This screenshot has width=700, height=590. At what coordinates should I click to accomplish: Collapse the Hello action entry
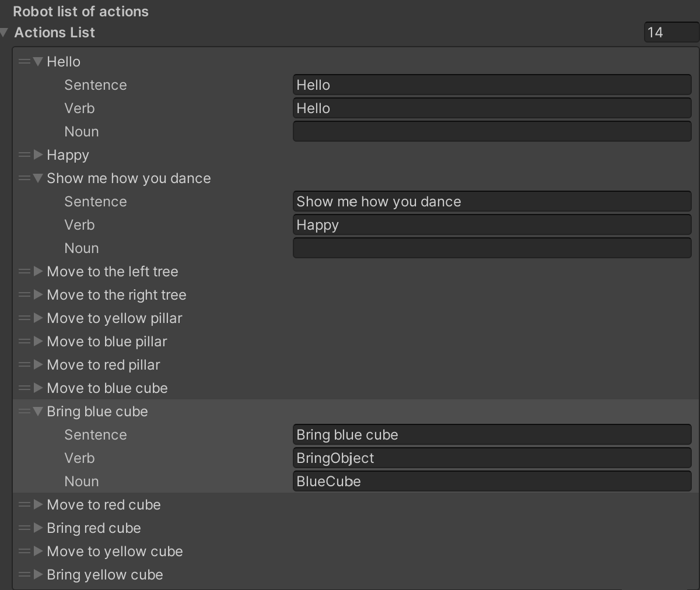pos(38,61)
